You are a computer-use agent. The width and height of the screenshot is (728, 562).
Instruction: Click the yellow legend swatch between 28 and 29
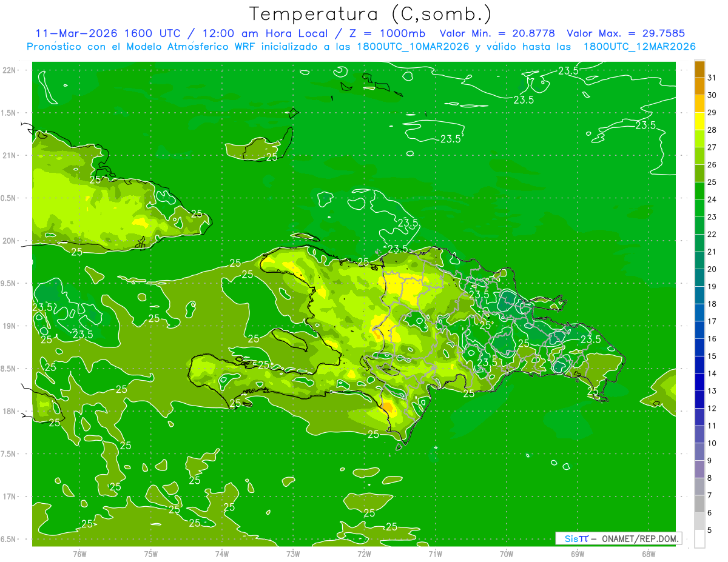(699, 122)
